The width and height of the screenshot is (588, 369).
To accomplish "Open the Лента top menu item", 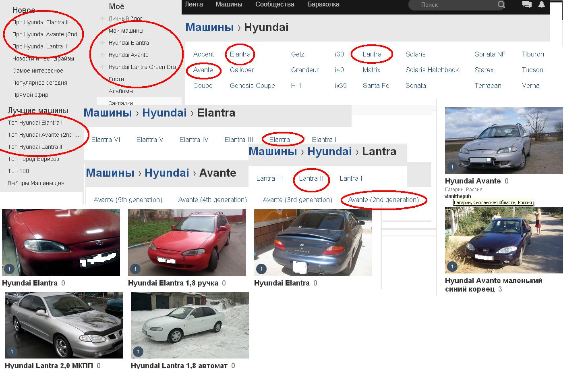I will click(194, 4).
